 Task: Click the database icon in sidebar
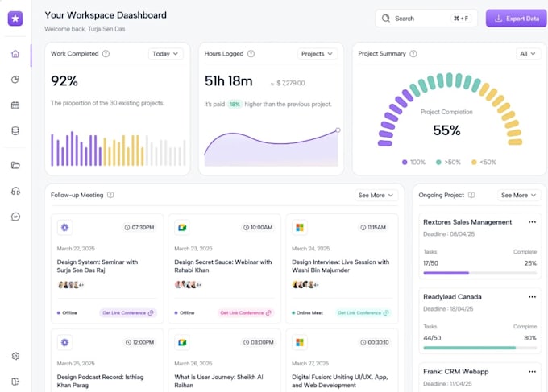(15, 130)
